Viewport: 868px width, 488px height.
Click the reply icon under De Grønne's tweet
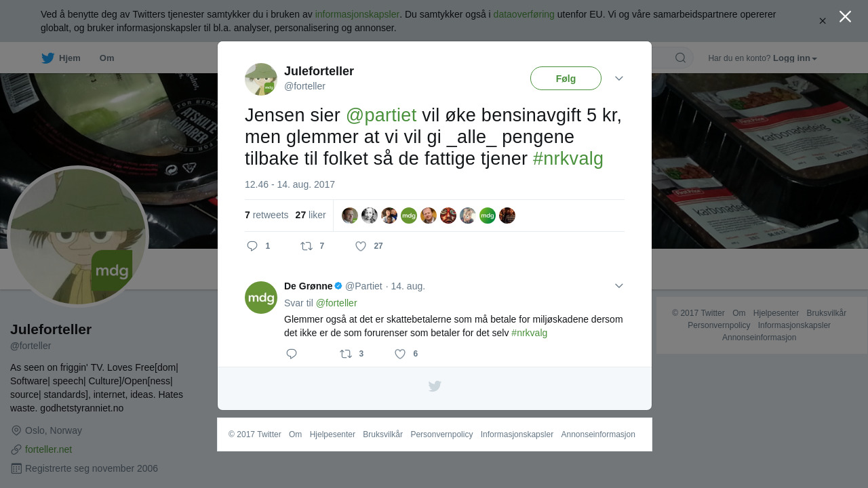click(x=292, y=354)
